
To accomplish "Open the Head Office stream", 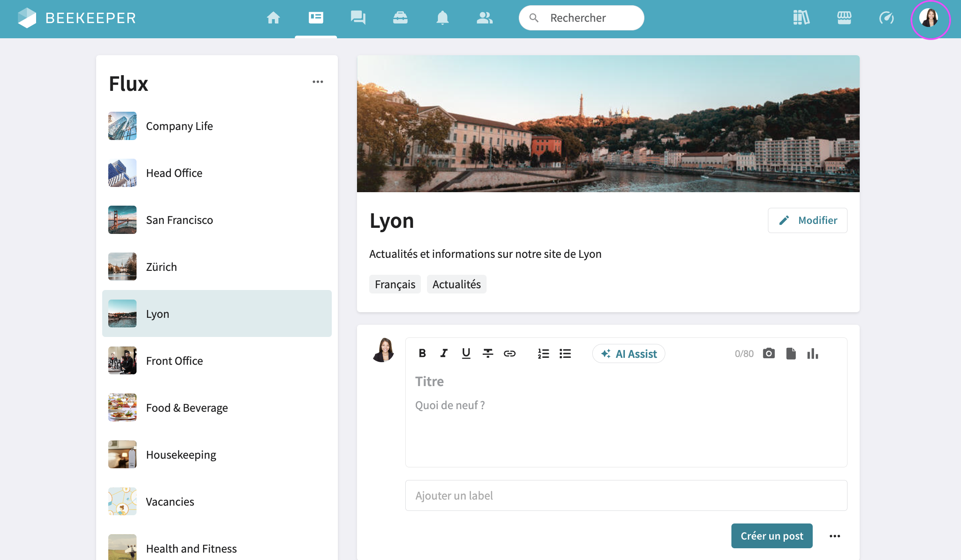I will [x=217, y=173].
